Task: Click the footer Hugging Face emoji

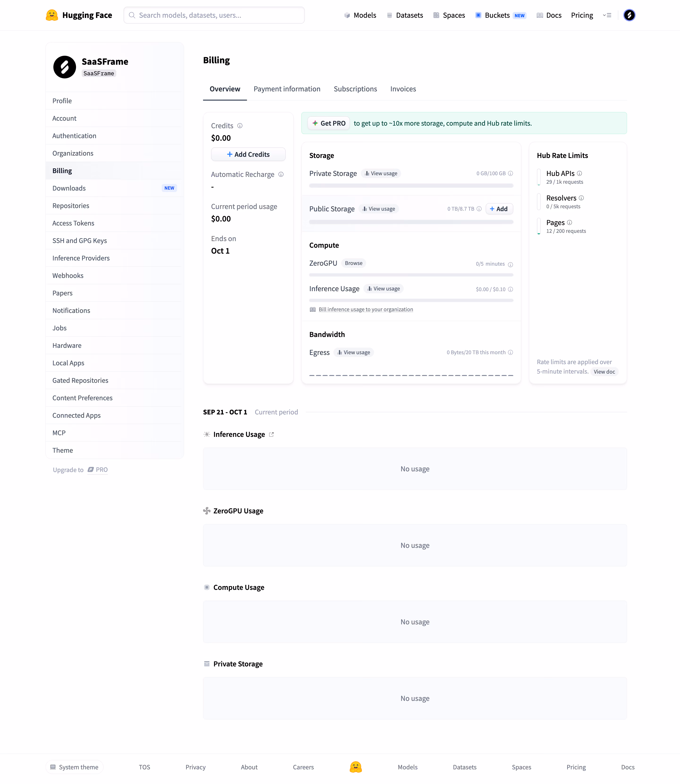Action: coord(356,767)
